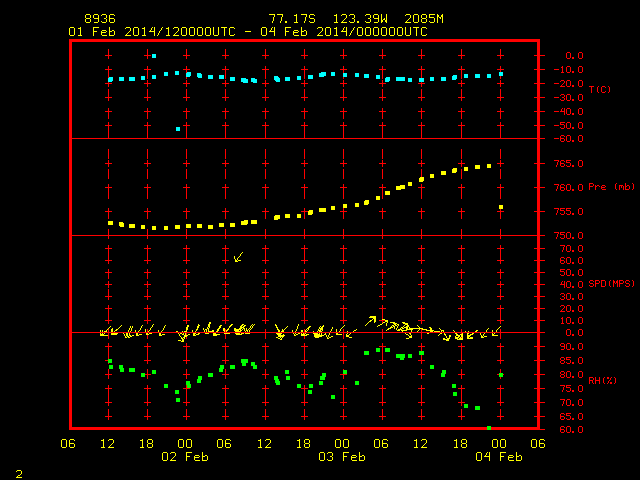The image size is (640, 480).
Task: Click the 03 Feb date label
Action: click(x=342, y=457)
